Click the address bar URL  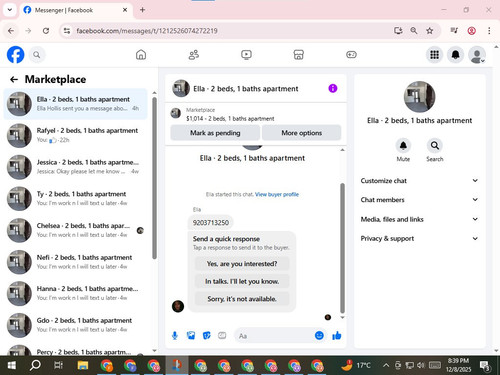[x=147, y=31]
